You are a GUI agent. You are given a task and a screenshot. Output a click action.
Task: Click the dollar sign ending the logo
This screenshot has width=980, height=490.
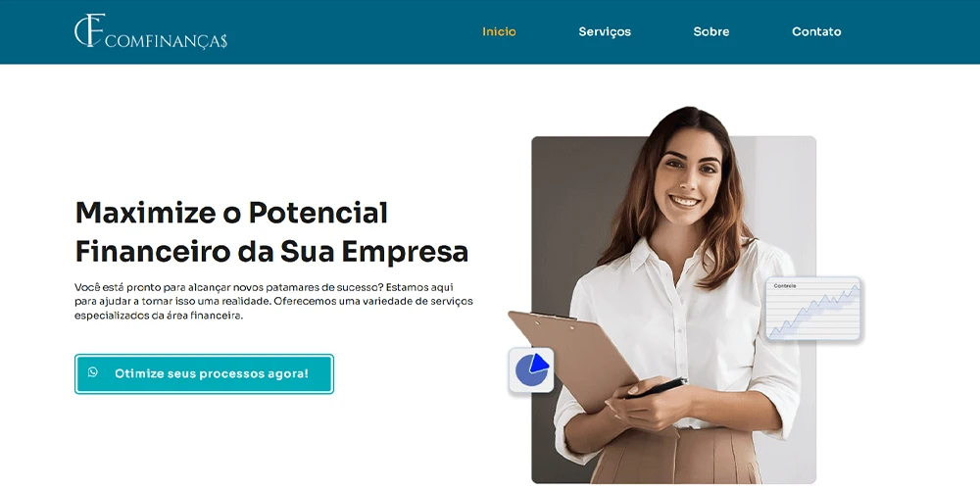(223, 41)
